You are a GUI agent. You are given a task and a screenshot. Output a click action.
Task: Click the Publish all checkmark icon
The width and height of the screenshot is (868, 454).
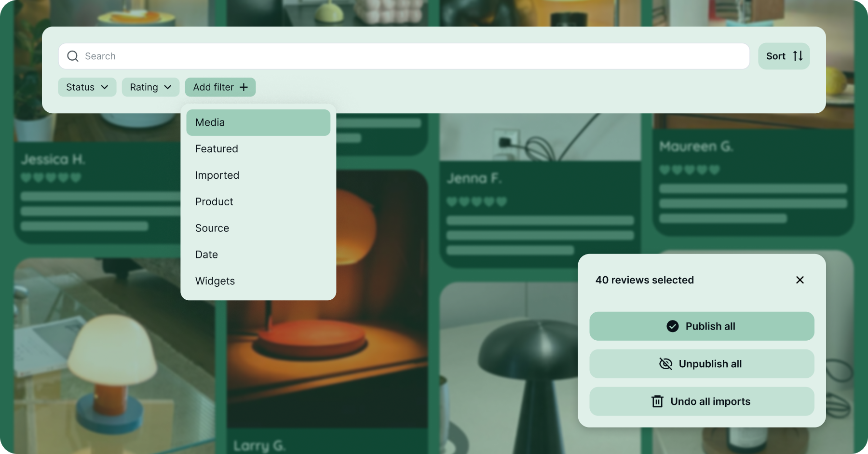pos(673,326)
